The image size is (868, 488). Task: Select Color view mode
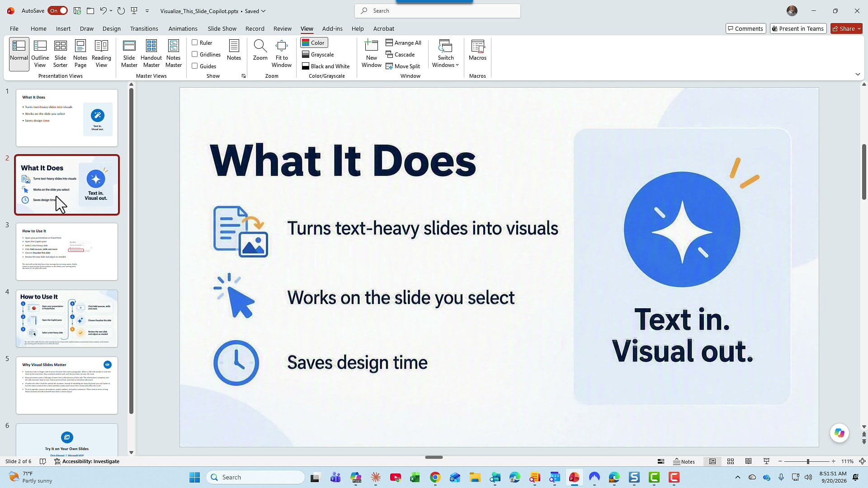pyautogui.click(x=314, y=42)
